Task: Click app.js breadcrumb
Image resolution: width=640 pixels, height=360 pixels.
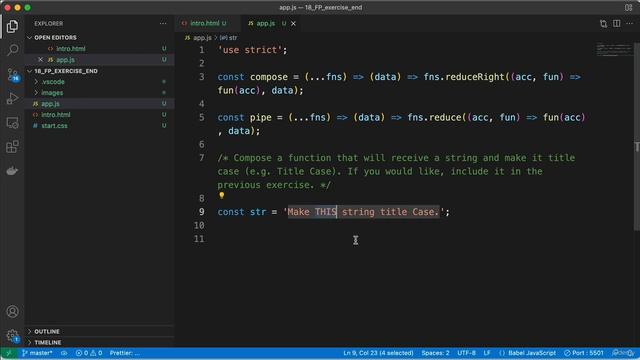Action: (202, 38)
